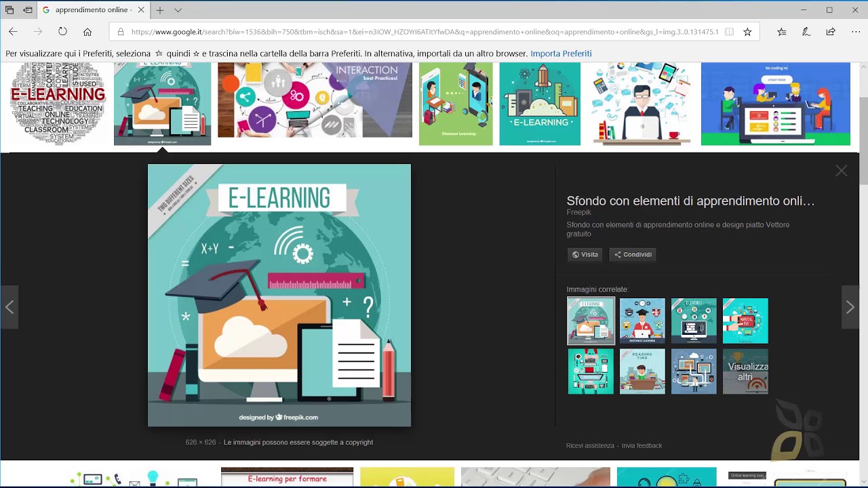The height and width of the screenshot is (488, 868).
Task: Open result of man at laptop with doodles
Action: (641, 104)
